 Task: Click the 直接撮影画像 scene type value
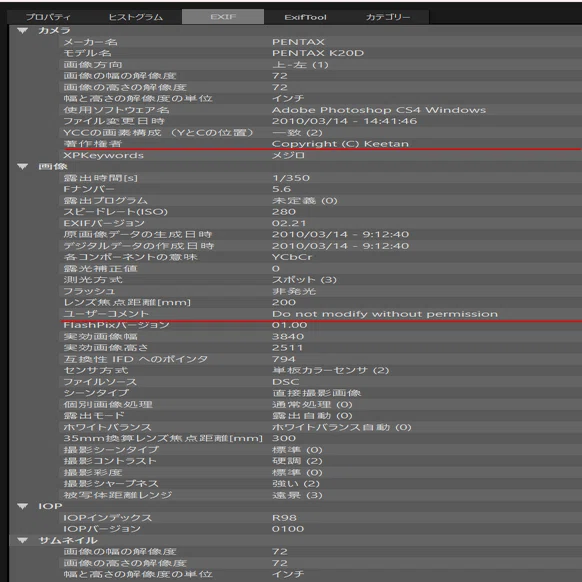316,393
